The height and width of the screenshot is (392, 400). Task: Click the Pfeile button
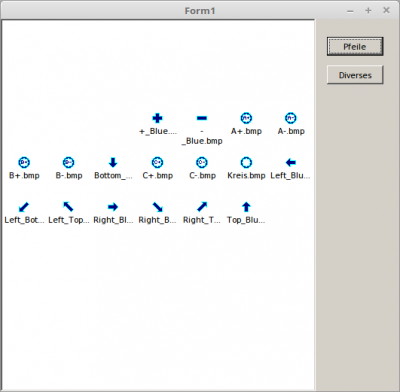tap(355, 46)
